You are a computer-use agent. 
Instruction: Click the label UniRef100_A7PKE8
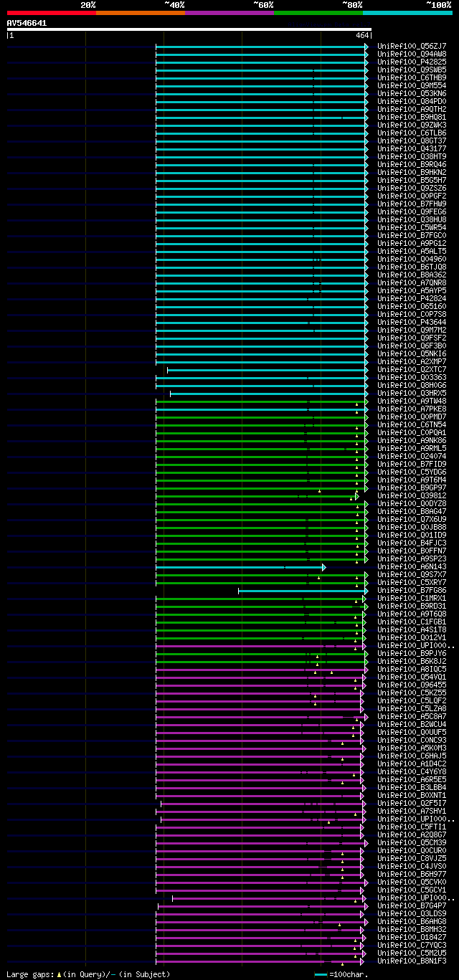click(x=412, y=409)
